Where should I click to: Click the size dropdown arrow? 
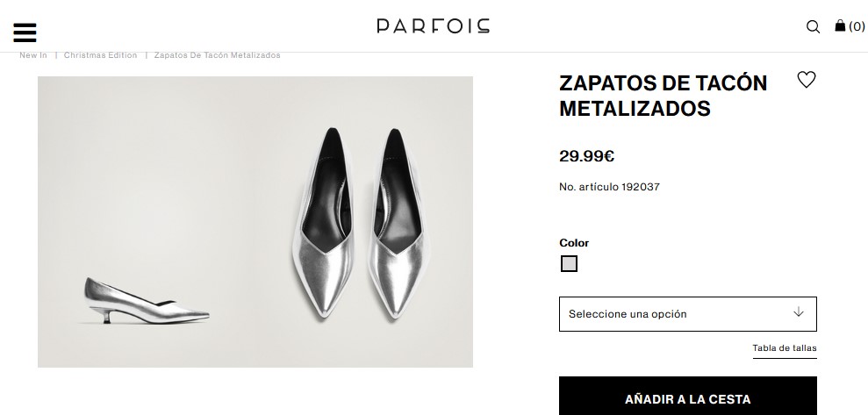tap(798, 312)
